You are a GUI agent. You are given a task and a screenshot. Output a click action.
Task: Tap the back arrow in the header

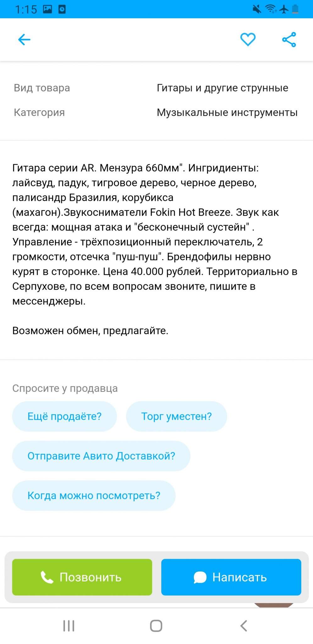tap(24, 40)
